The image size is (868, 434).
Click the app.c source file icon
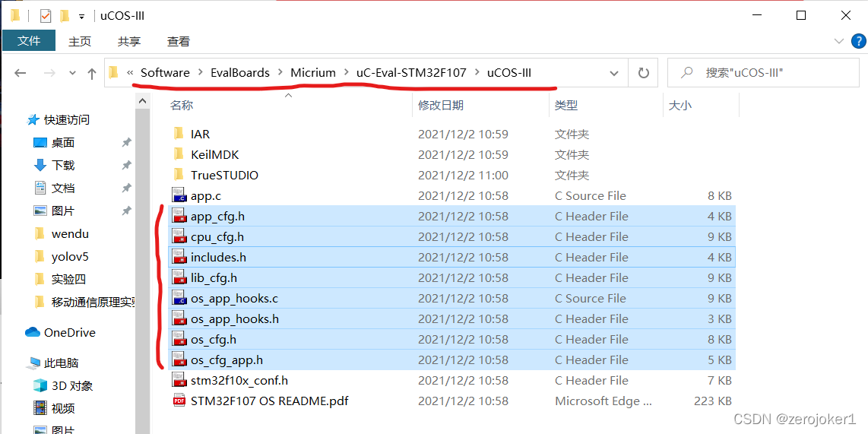coord(179,195)
